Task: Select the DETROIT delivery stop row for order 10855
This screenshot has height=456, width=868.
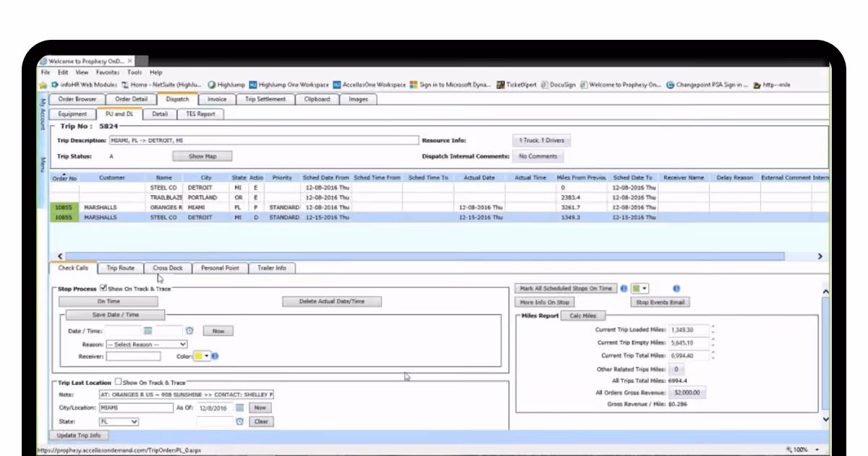Action: pyautogui.click(x=441, y=217)
